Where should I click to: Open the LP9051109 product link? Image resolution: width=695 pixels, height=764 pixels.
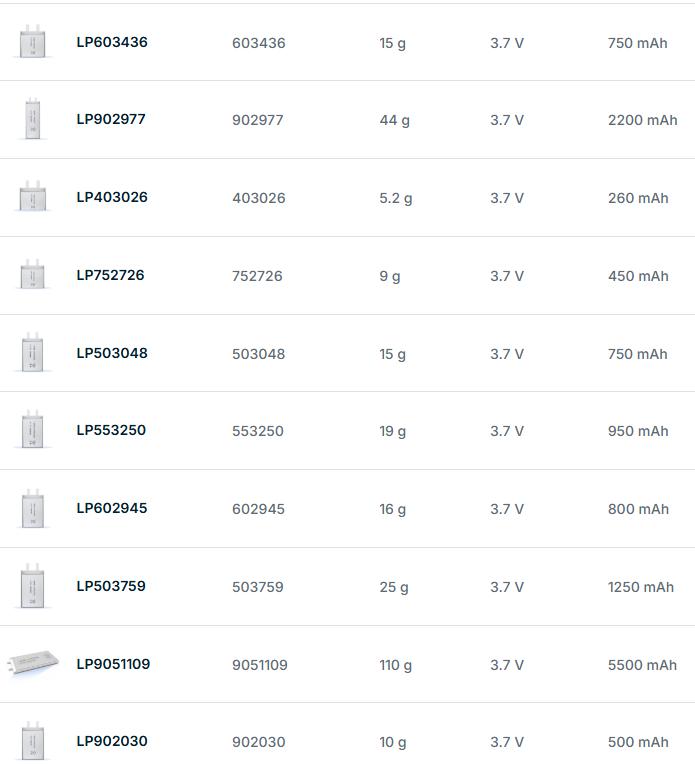[113, 664]
